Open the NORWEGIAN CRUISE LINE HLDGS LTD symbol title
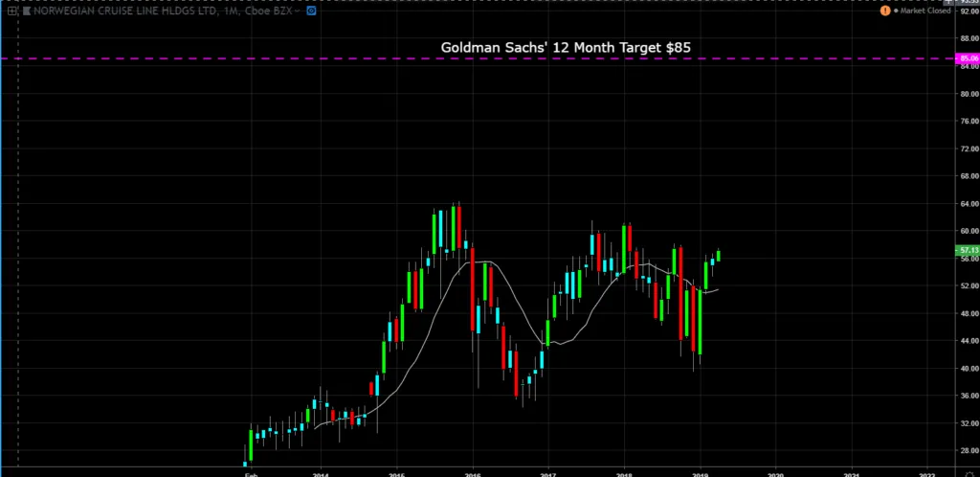Screen dimensions: 980x477 point(124,11)
